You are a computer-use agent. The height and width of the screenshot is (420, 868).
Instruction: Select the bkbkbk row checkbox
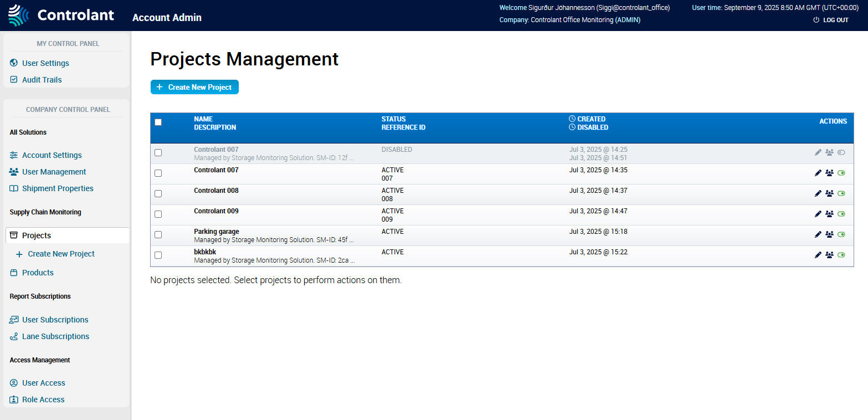pyautogui.click(x=158, y=255)
